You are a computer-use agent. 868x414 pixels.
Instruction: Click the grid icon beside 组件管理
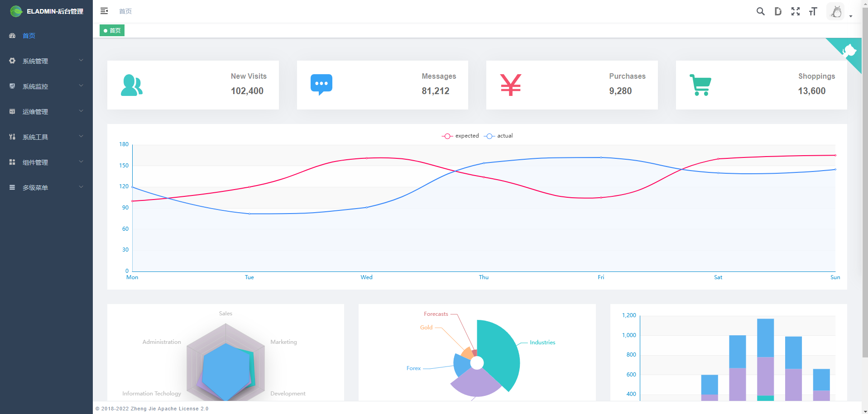pos(12,162)
